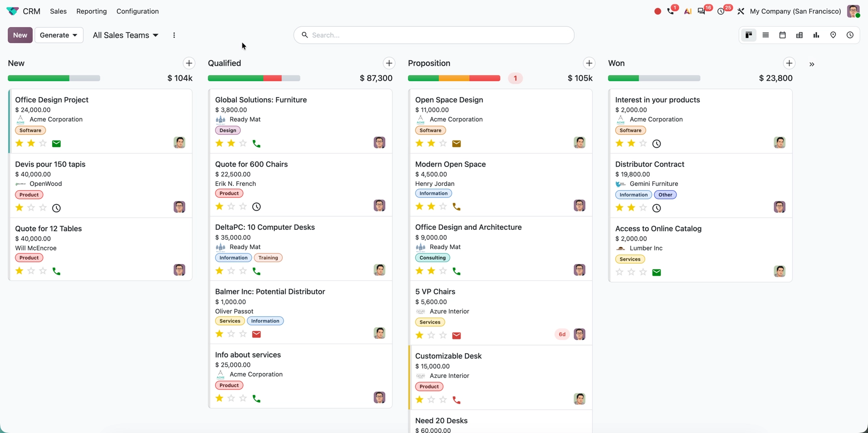The image size is (868, 433).
Task: Open the conversations messages icon
Action: pos(702,11)
